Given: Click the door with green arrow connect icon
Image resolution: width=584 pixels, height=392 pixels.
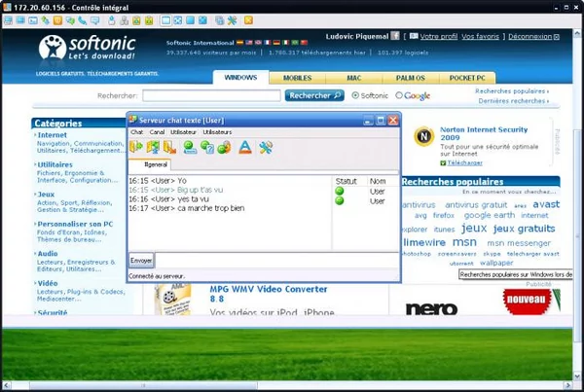Looking at the screenshot, I should [x=136, y=147].
